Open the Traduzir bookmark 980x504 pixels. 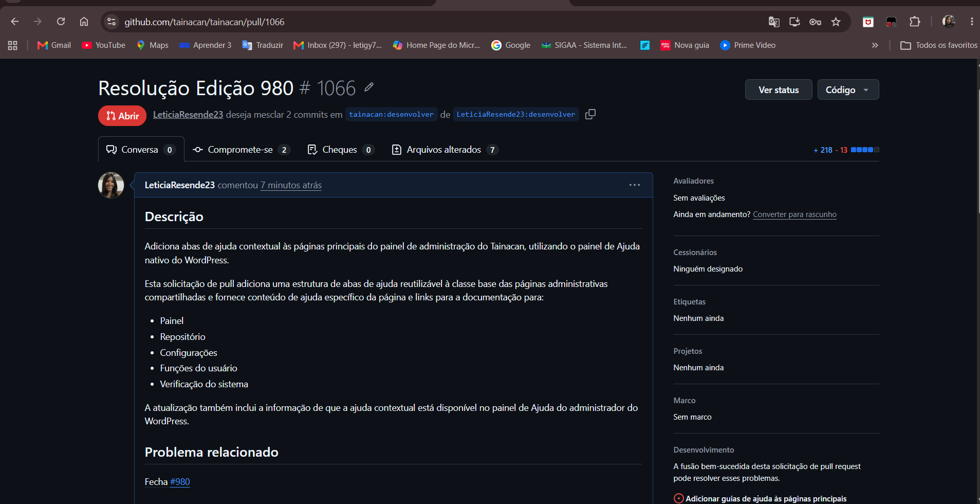pyautogui.click(x=263, y=45)
